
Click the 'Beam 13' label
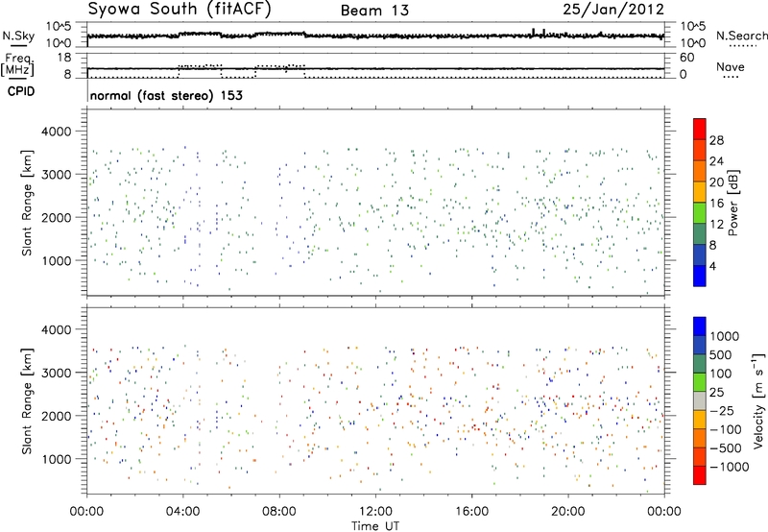374,11
